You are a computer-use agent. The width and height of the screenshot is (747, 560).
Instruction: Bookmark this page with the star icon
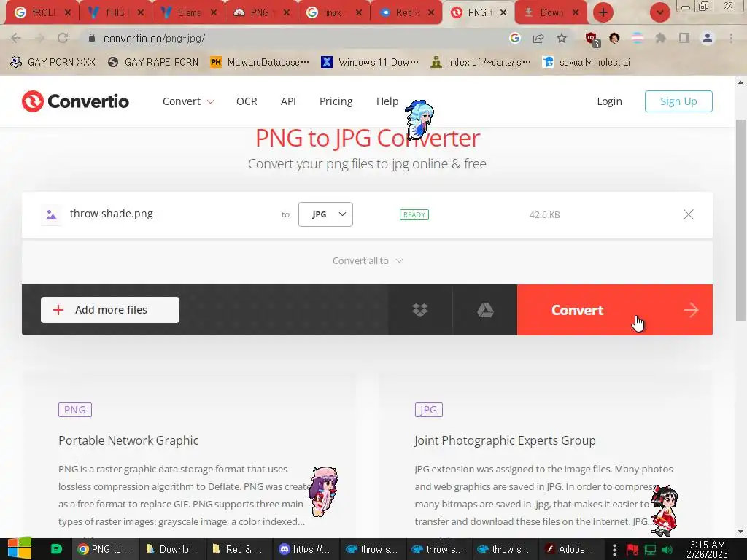click(x=562, y=38)
